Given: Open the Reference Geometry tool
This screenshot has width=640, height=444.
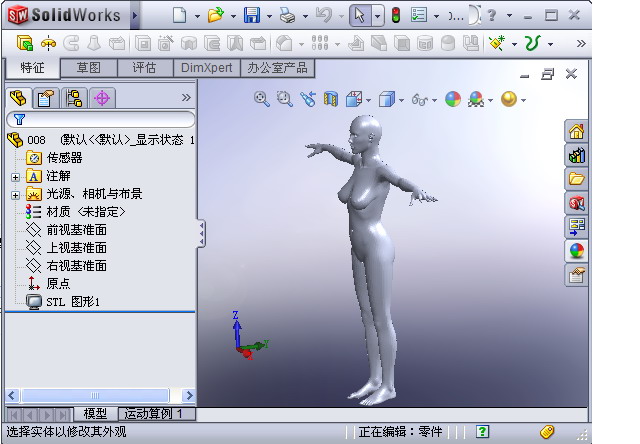Looking at the screenshot, I should [x=497, y=43].
